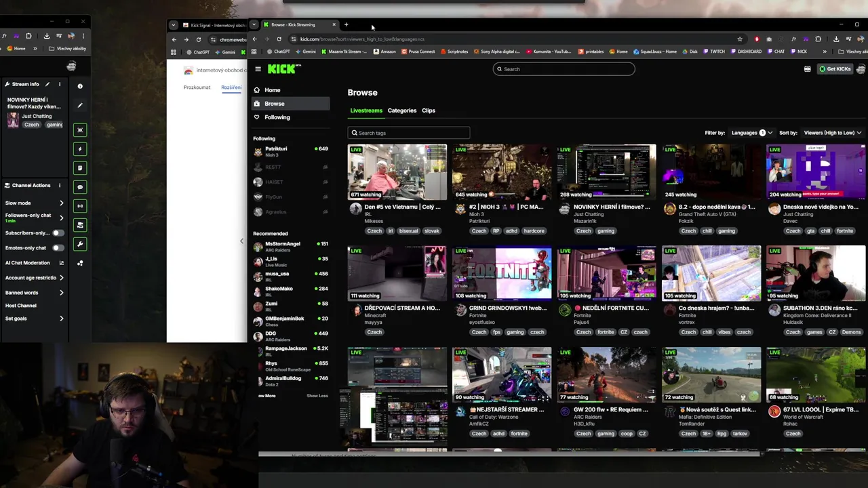Screen dimensions: 868x488
Task: Click the hardcore tag under Patrikturi stream
Action: click(534, 231)
